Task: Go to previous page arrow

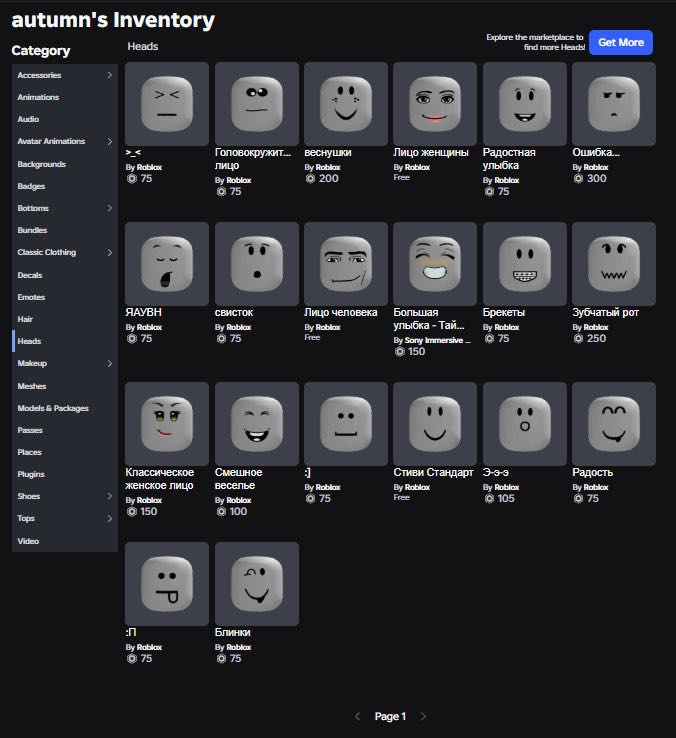Action: pos(357,716)
